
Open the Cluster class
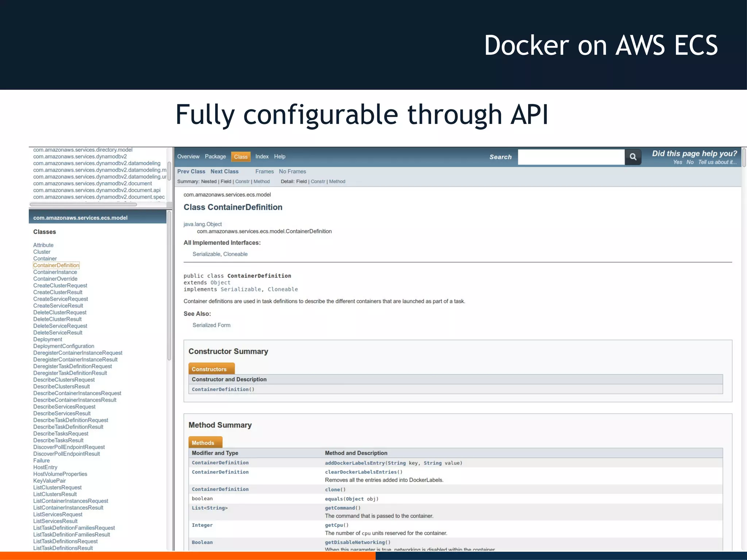tap(42, 252)
